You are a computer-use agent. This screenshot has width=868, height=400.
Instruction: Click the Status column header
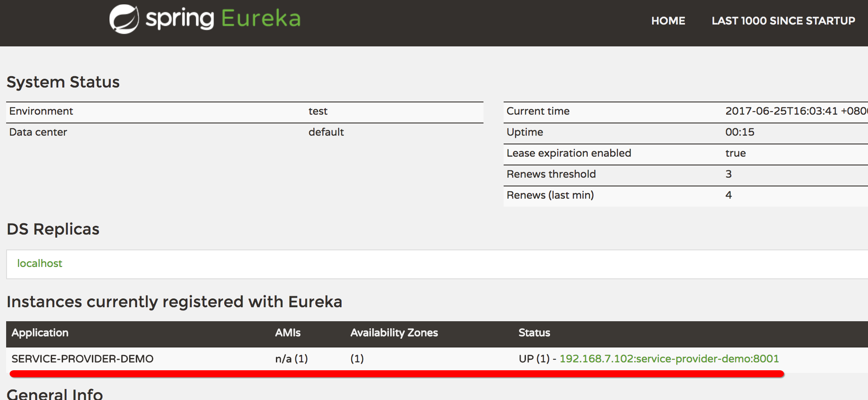coord(534,333)
